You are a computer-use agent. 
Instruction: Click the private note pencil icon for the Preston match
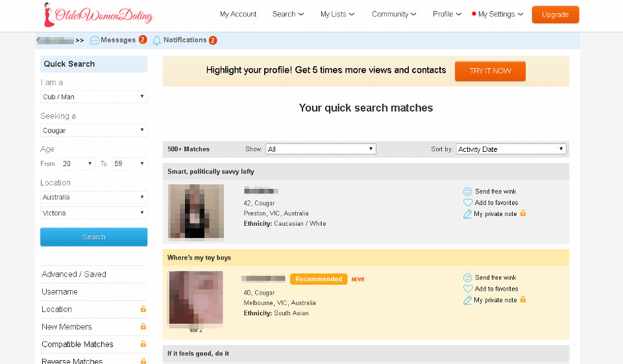pos(467,214)
